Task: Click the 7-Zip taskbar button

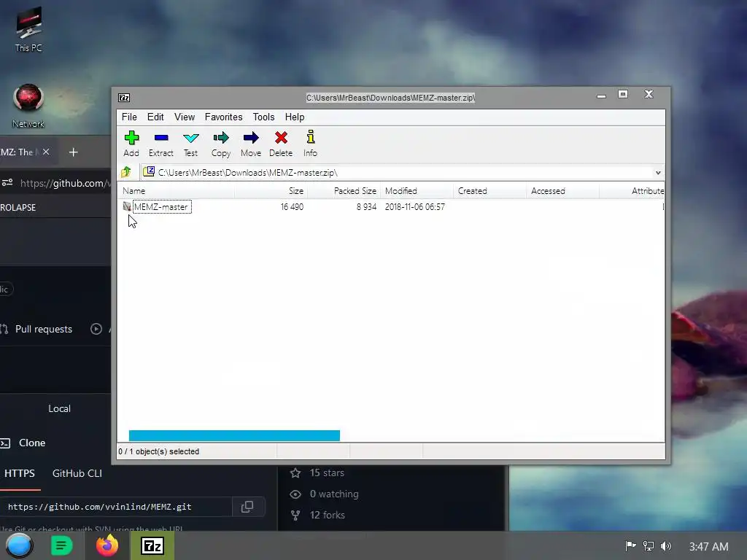Action: tap(152, 545)
